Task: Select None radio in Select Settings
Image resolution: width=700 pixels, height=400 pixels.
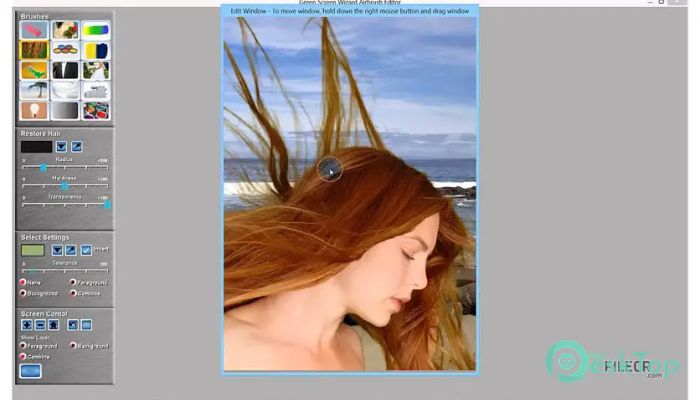Action: (x=23, y=282)
